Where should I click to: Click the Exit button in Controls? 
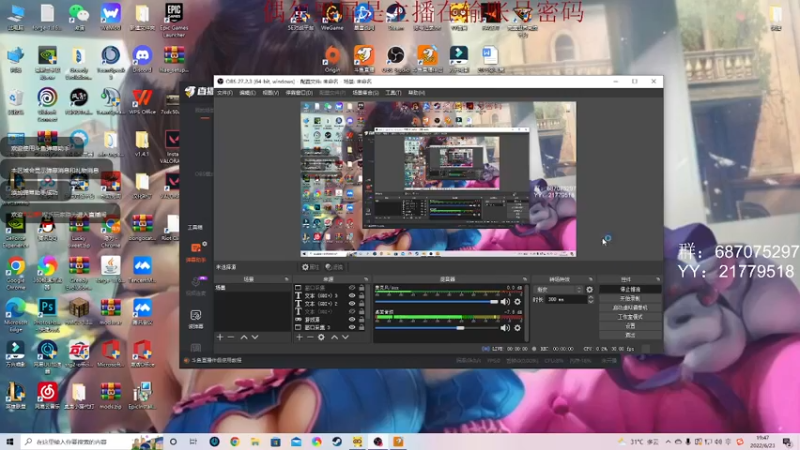point(630,335)
